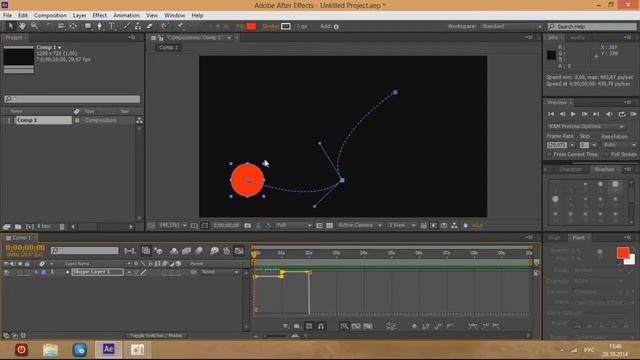Select the Eraser tool

(x=150, y=26)
